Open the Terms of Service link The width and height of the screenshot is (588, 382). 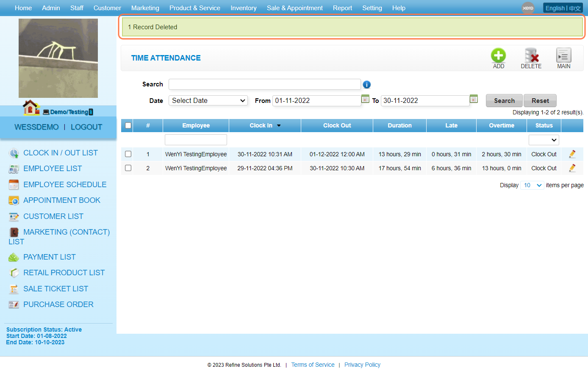pos(313,365)
